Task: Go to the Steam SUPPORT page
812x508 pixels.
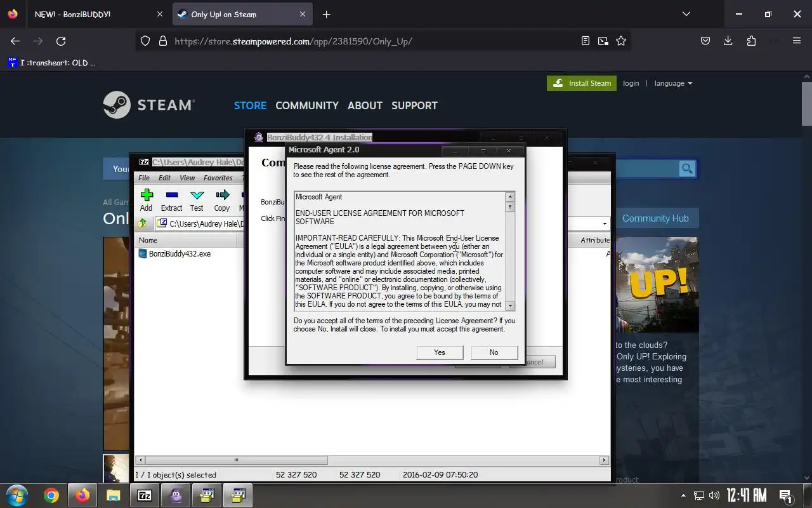Action: 414,105
